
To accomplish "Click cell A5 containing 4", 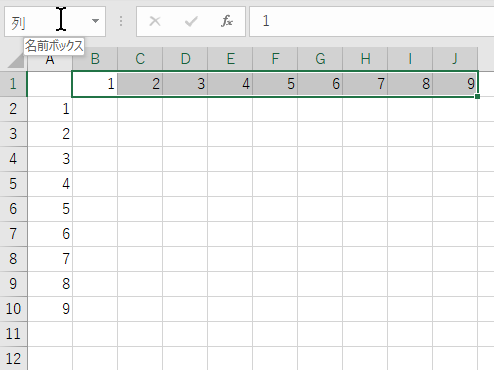I will [50, 184].
